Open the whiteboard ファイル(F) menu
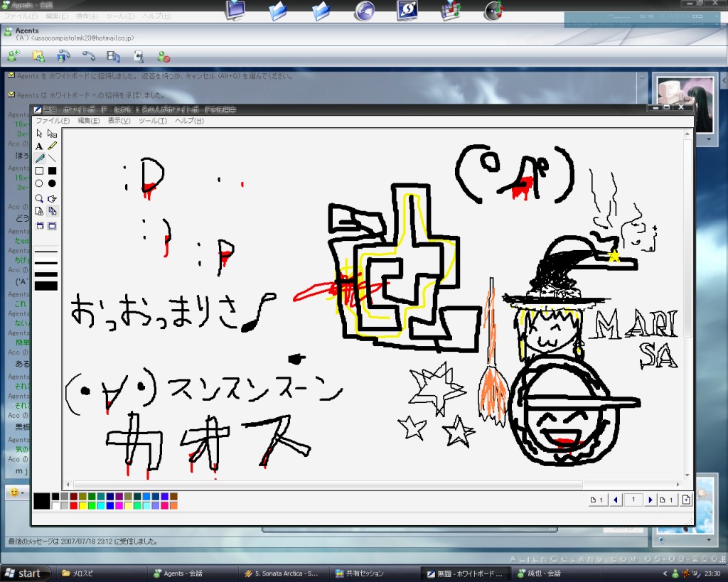The height and width of the screenshot is (582, 728). click(53, 121)
